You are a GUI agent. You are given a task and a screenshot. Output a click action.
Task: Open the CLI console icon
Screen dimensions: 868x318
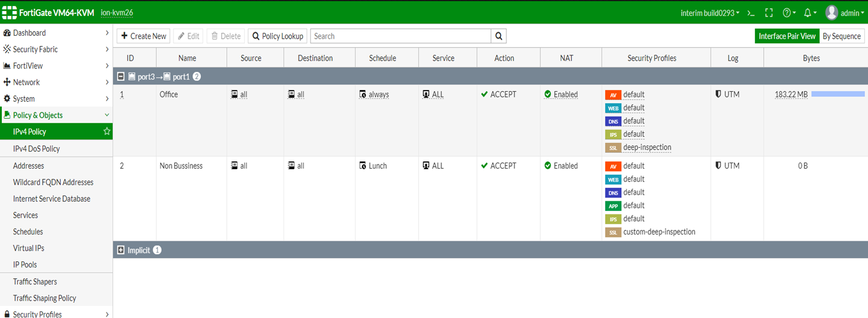(x=751, y=13)
